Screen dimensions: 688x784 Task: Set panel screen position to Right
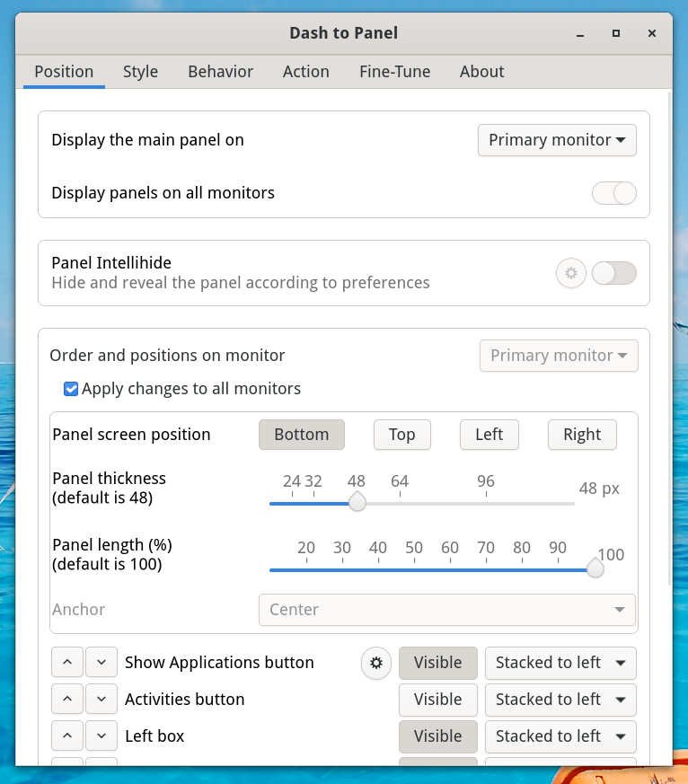[582, 435]
